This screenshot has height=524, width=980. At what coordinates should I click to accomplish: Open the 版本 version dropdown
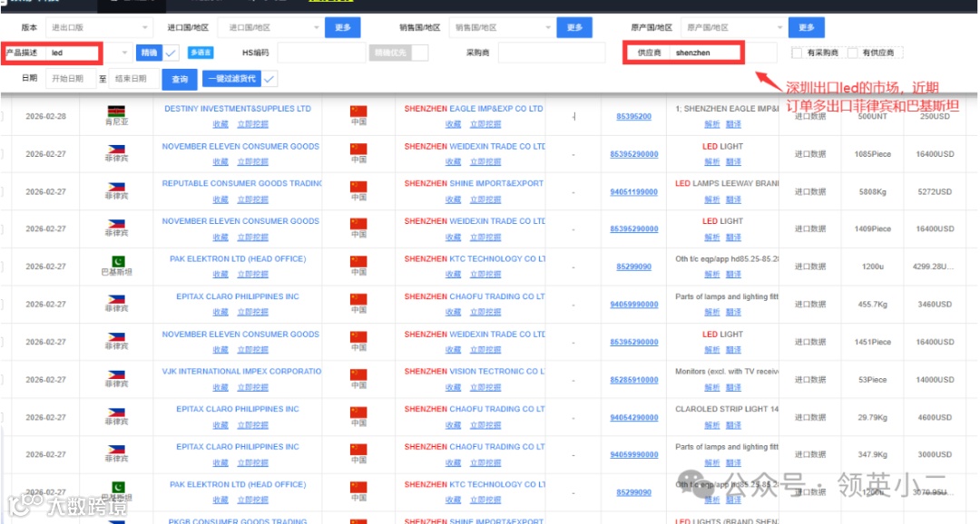(x=99, y=27)
